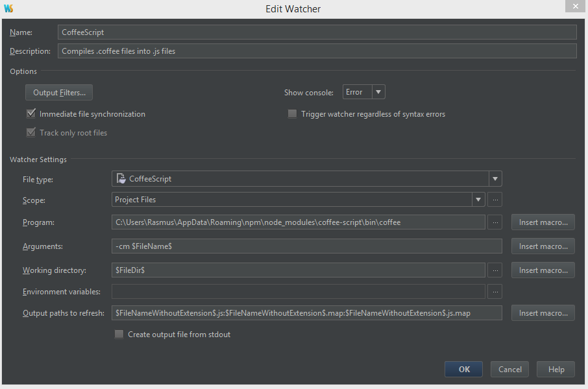
Task: Expand the Scope dropdown arrow
Action: point(478,200)
